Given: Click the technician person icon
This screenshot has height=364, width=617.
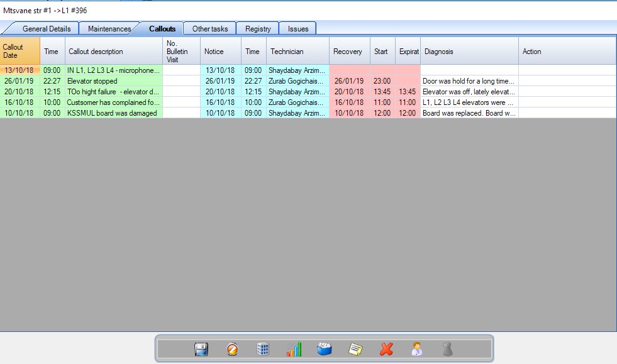Looking at the screenshot, I should (416, 349).
